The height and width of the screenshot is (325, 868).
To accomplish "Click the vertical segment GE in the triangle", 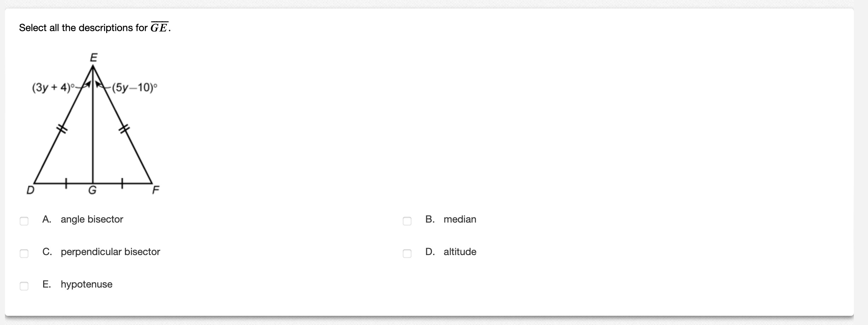I will coord(93,124).
